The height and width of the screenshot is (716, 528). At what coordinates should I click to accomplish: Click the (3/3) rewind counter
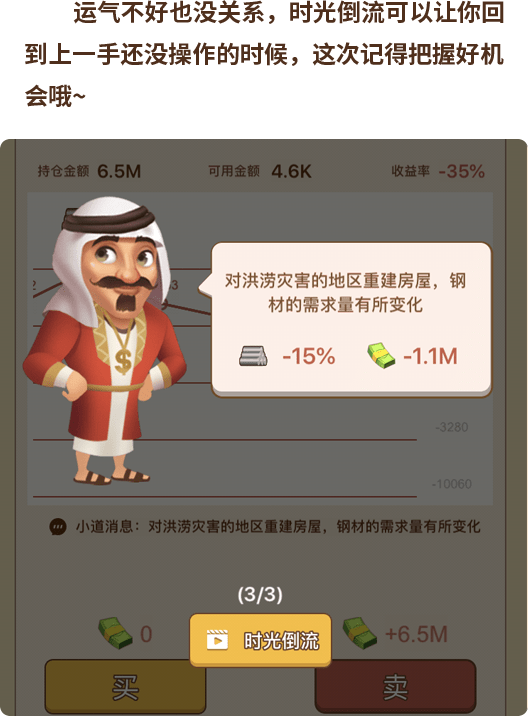tap(260, 595)
